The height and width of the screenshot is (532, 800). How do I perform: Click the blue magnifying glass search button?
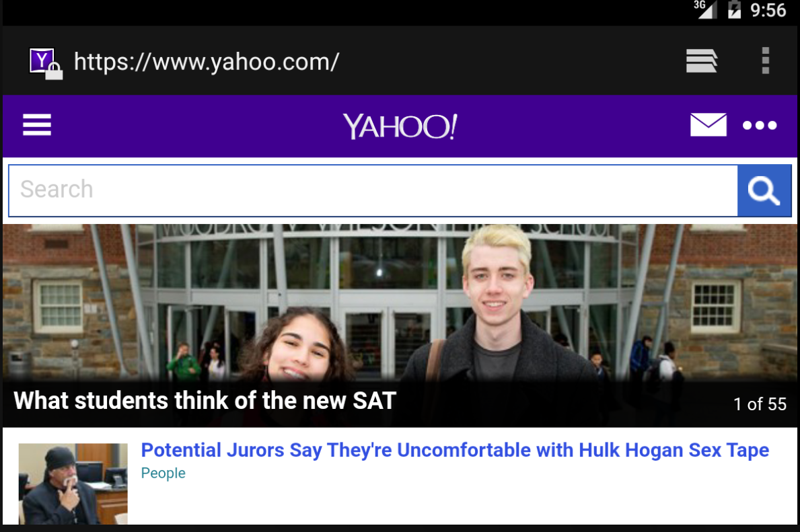(x=764, y=191)
